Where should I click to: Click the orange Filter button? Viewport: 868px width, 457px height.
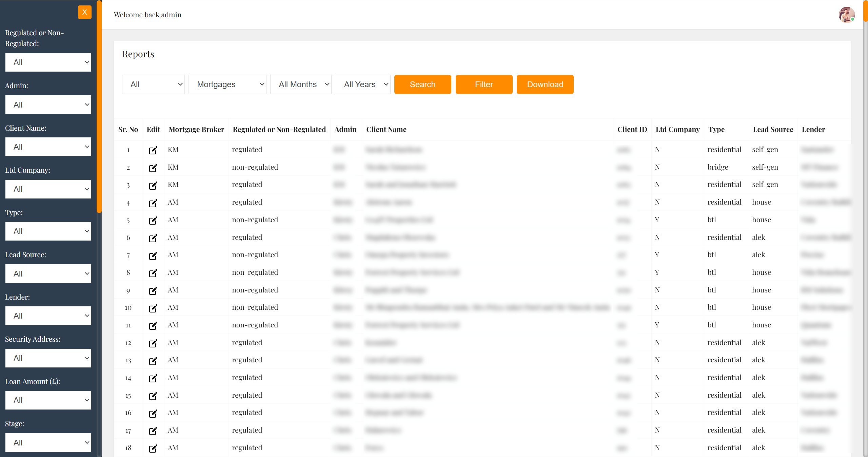484,84
